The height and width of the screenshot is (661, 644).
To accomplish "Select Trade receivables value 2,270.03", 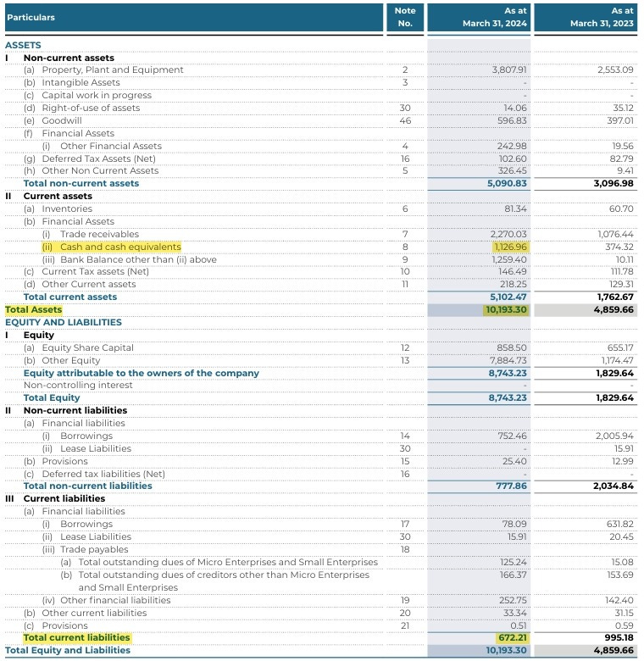I will [x=508, y=234].
